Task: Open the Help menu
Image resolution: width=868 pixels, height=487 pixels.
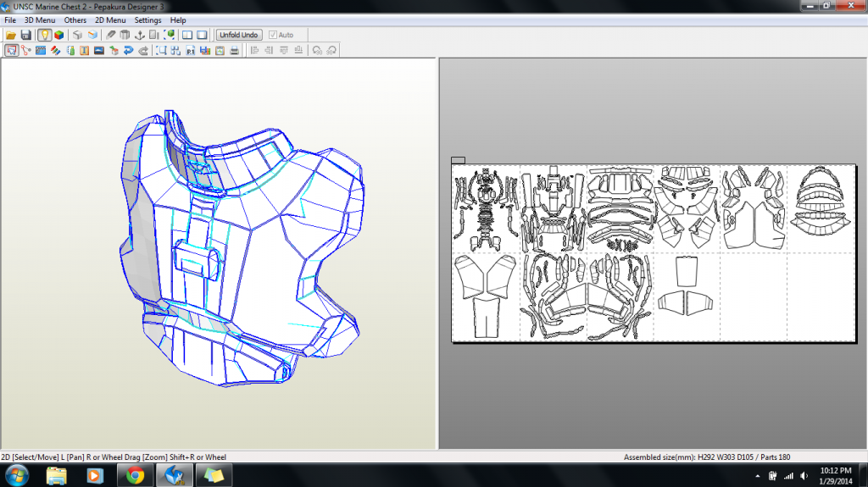Action: pyautogui.click(x=178, y=19)
